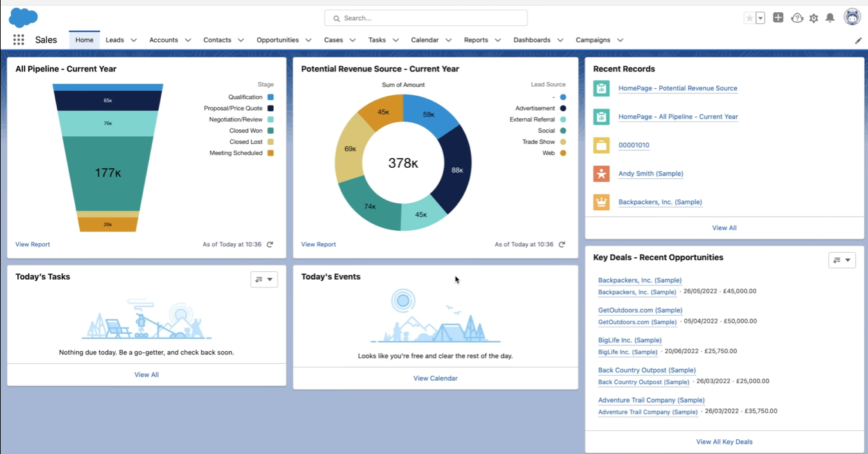Click View Calendar under Today's Events

435,378
